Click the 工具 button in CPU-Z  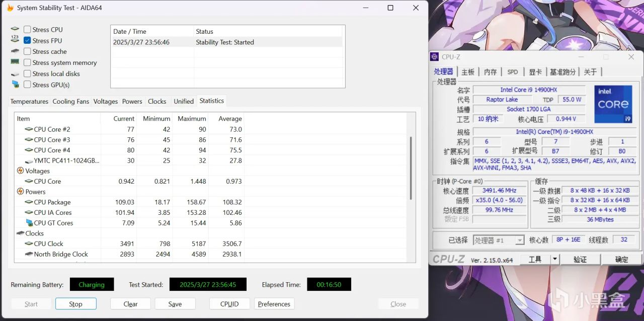point(535,259)
